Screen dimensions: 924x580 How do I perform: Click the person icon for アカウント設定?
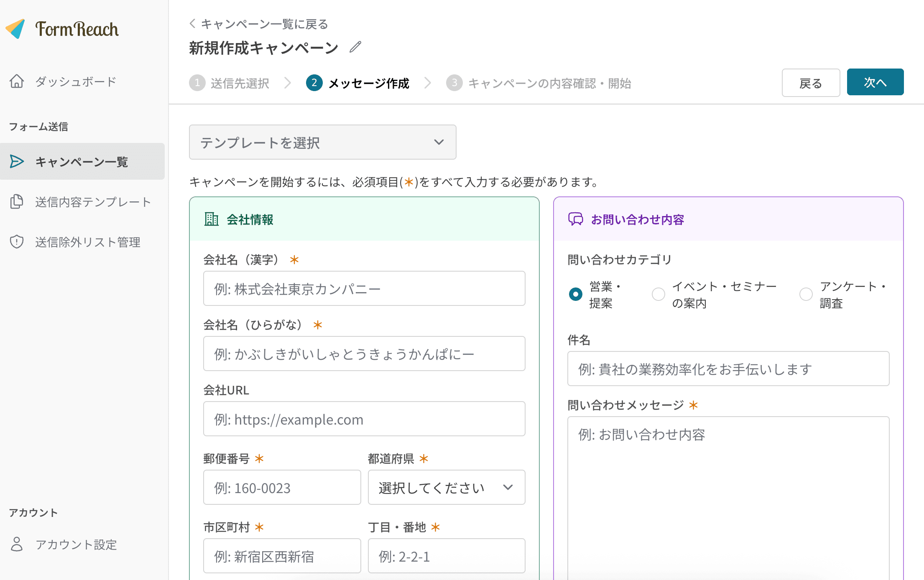[x=17, y=544]
